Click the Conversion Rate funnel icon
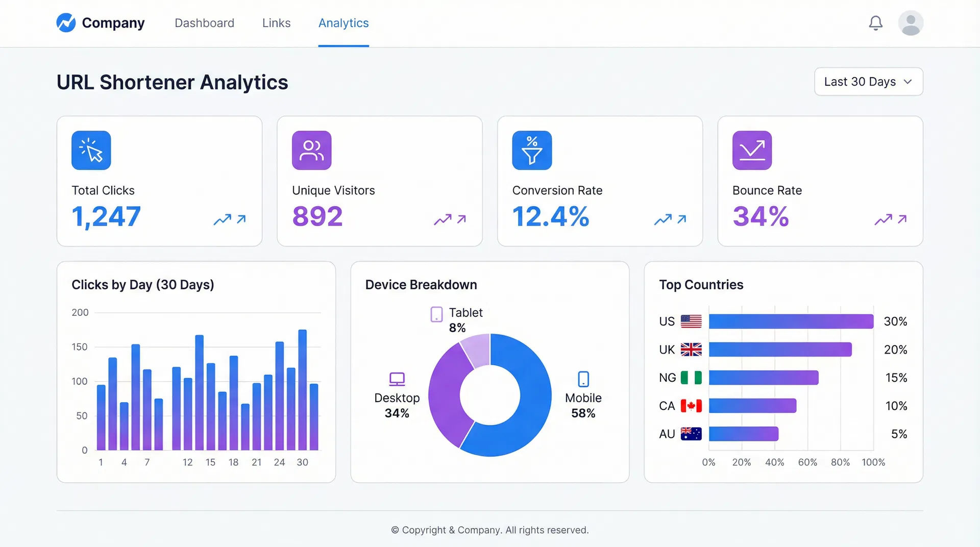 [x=531, y=150]
